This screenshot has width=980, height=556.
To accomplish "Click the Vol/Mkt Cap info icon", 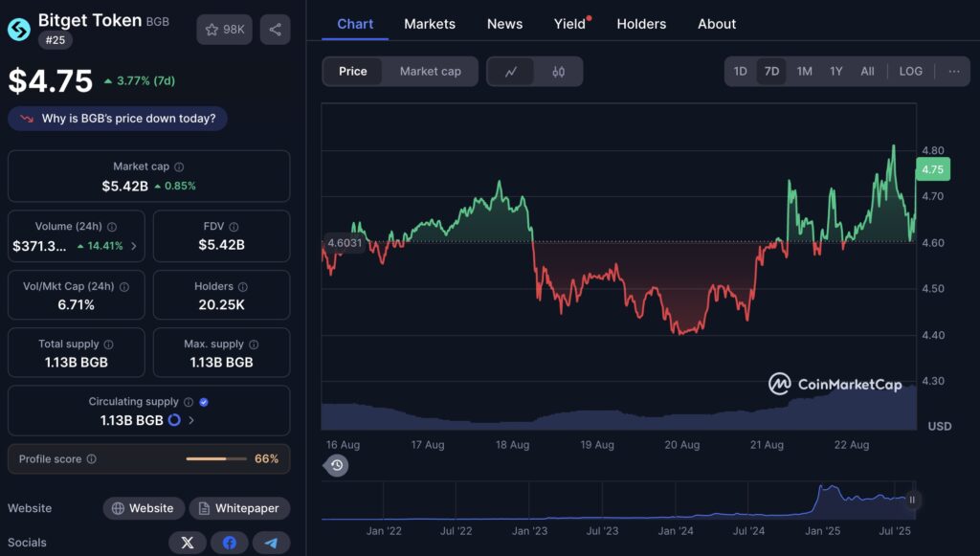I will (124, 287).
